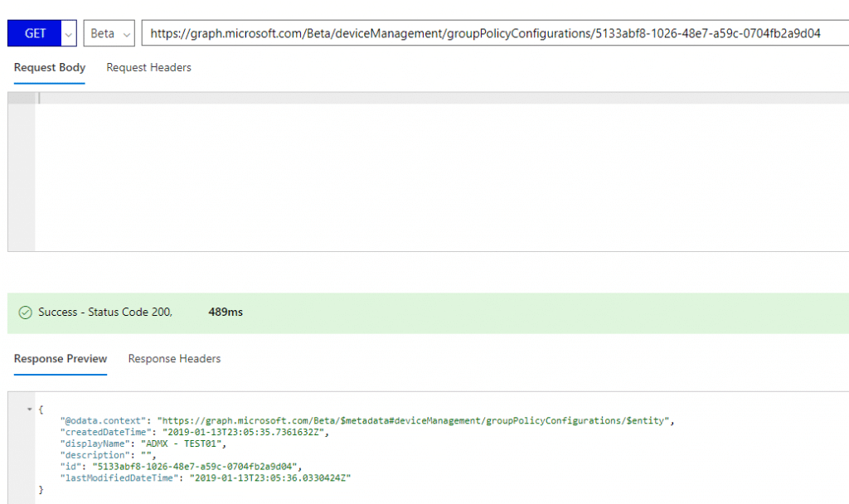Switch to the Request Headers tab

(x=148, y=68)
